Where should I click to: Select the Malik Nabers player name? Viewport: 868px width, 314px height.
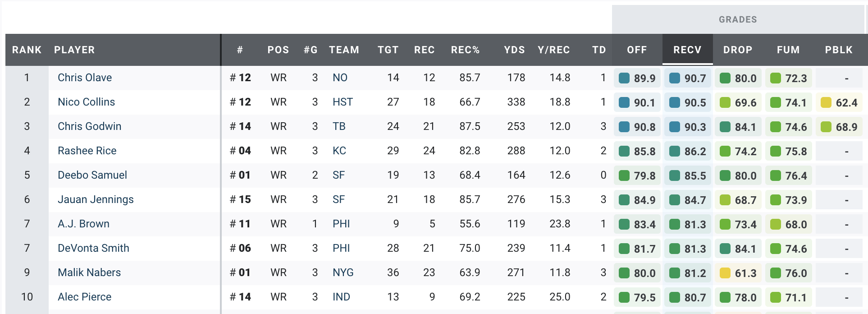pyautogui.click(x=89, y=272)
